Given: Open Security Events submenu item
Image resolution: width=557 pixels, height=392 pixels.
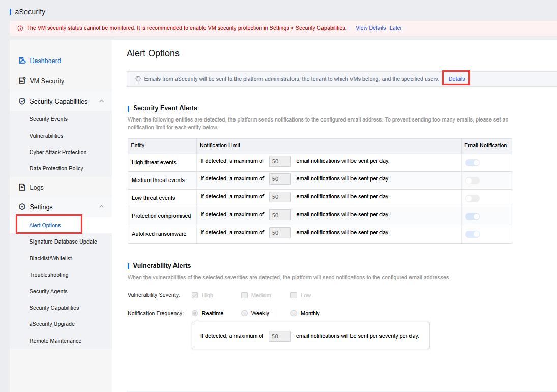Looking at the screenshot, I should (x=48, y=119).
